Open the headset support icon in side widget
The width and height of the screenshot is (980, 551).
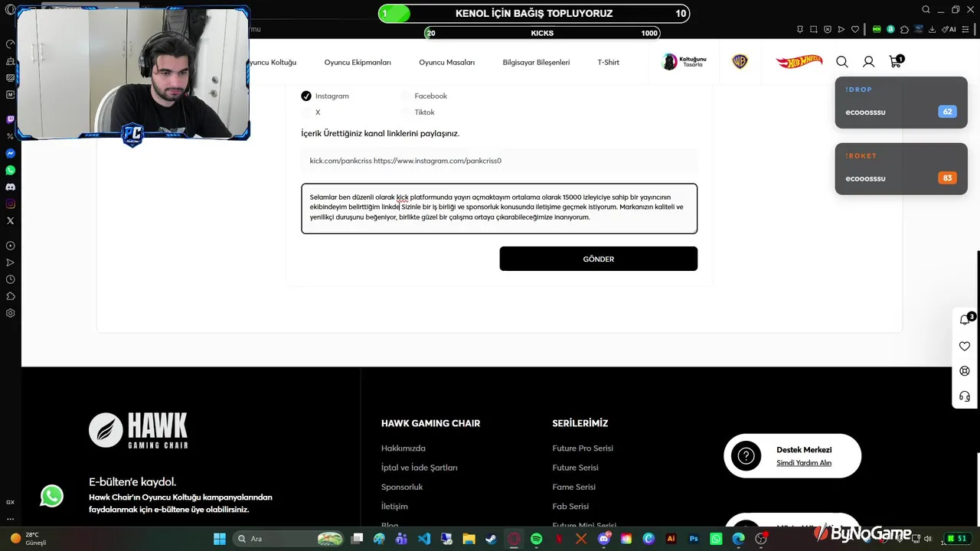pos(965,396)
